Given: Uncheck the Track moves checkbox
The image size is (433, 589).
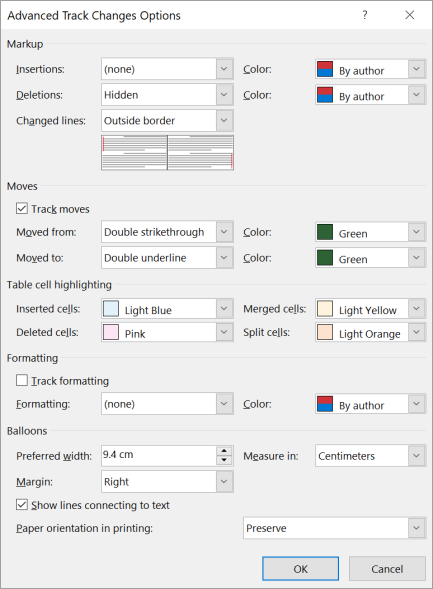Looking at the screenshot, I should click(22, 208).
